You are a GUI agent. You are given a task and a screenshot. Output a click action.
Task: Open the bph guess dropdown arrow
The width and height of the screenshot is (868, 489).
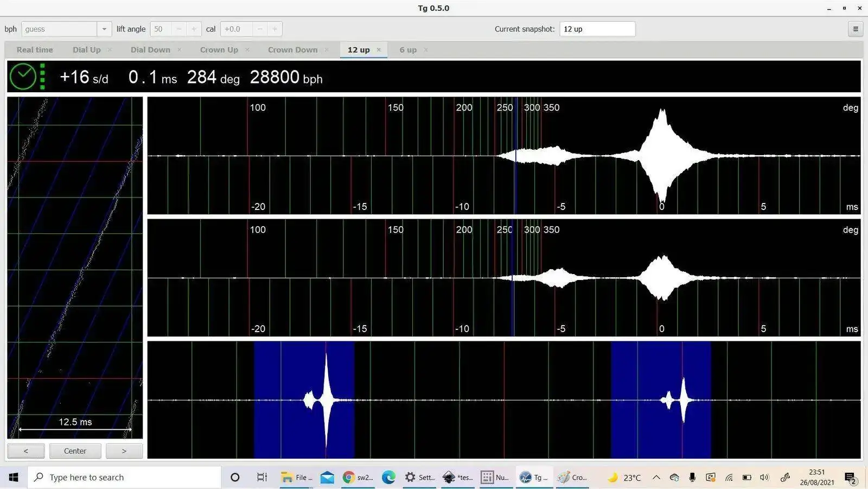[x=104, y=29]
